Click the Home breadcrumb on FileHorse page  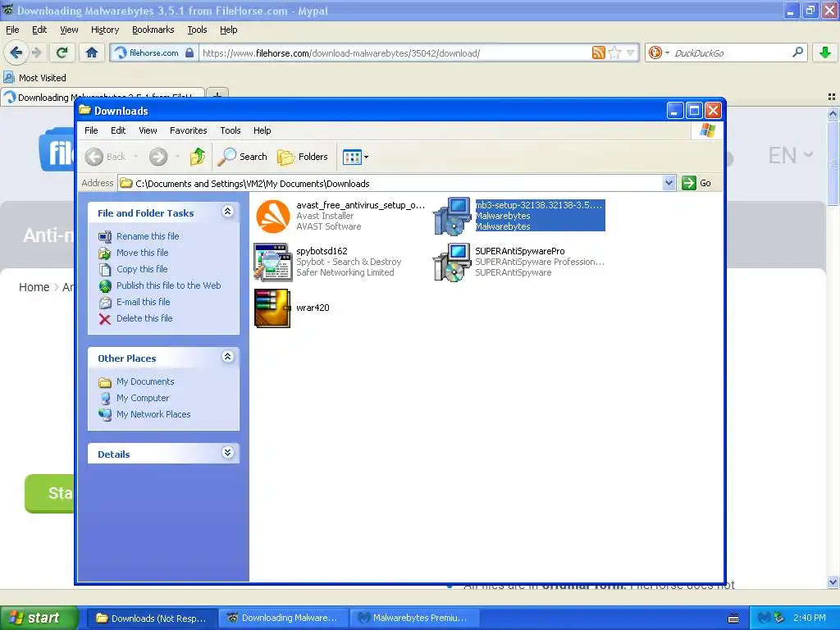[x=34, y=287]
